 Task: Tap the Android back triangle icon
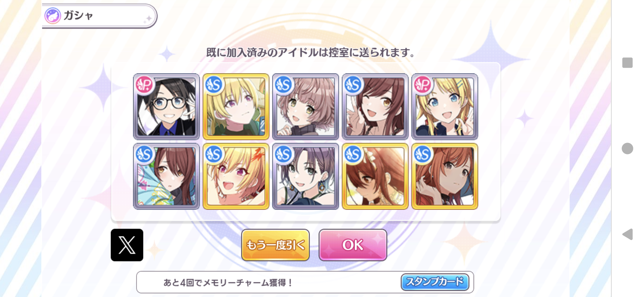pyautogui.click(x=627, y=234)
